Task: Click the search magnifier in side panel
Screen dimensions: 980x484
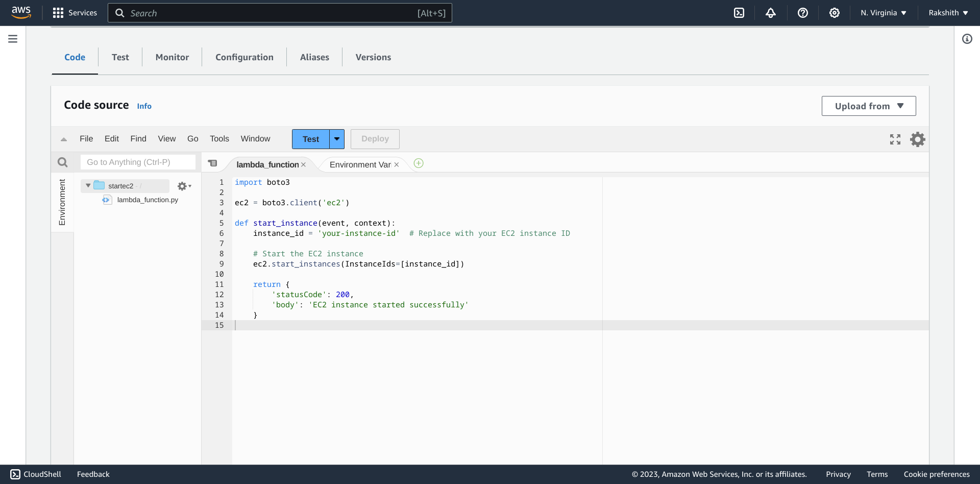Action: [63, 162]
